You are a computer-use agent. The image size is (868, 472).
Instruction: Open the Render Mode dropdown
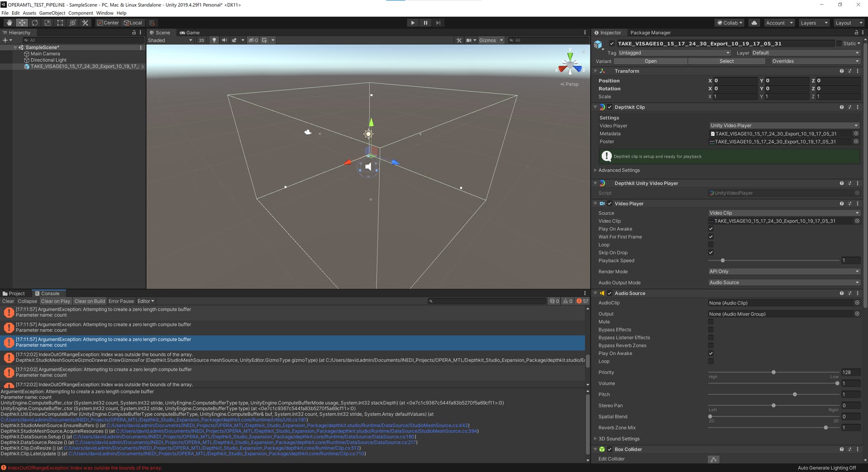pyautogui.click(x=783, y=271)
